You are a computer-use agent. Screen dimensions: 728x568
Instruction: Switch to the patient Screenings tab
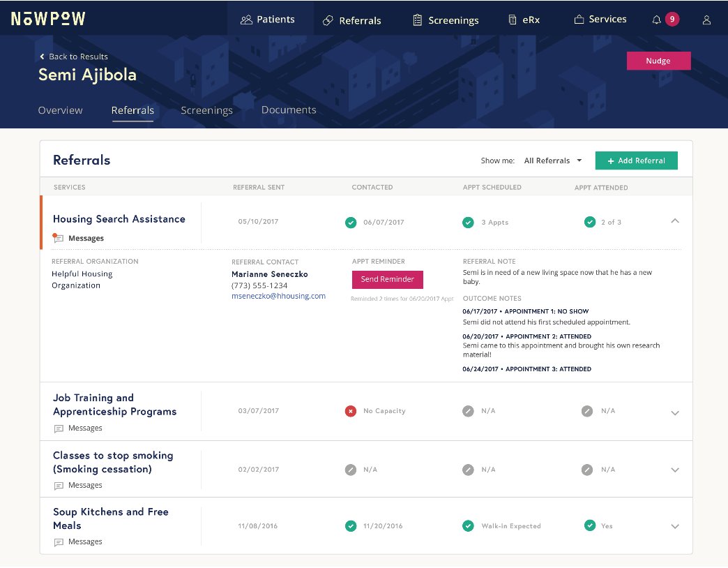click(206, 110)
